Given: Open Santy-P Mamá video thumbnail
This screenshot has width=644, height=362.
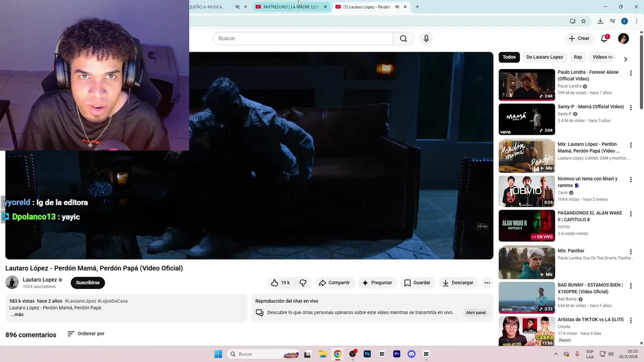Looking at the screenshot, I should (x=527, y=119).
